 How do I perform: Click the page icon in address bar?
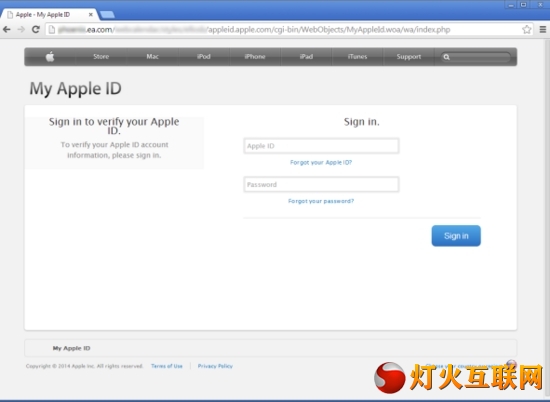pyautogui.click(x=52, y=29)
